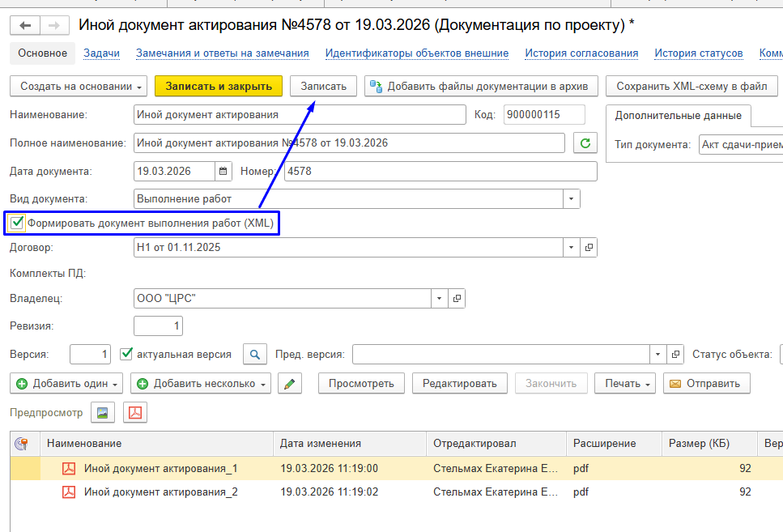Open the Договор field's linked record icon
Image resolution: width=783 pixels, height=532 pixels.
coord(589,248)
